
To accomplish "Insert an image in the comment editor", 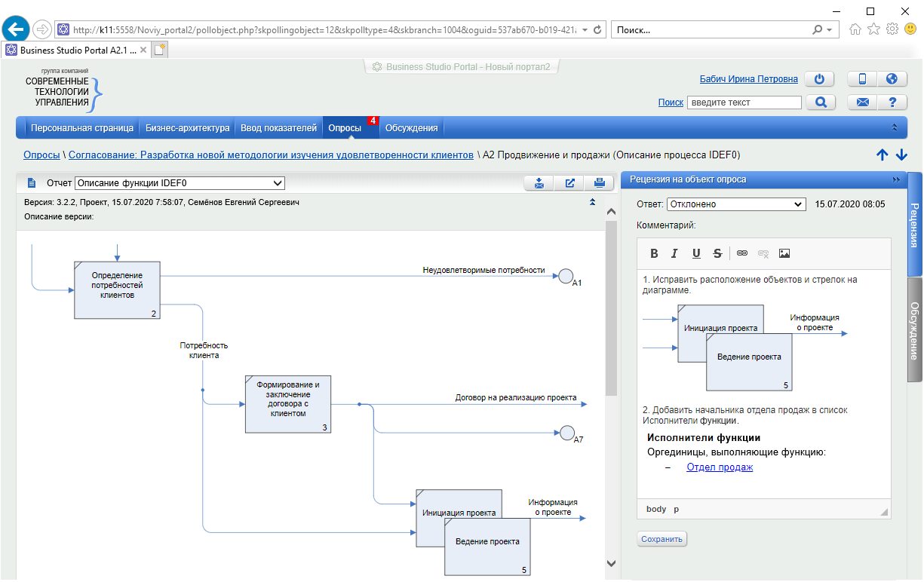I will 784,253.
